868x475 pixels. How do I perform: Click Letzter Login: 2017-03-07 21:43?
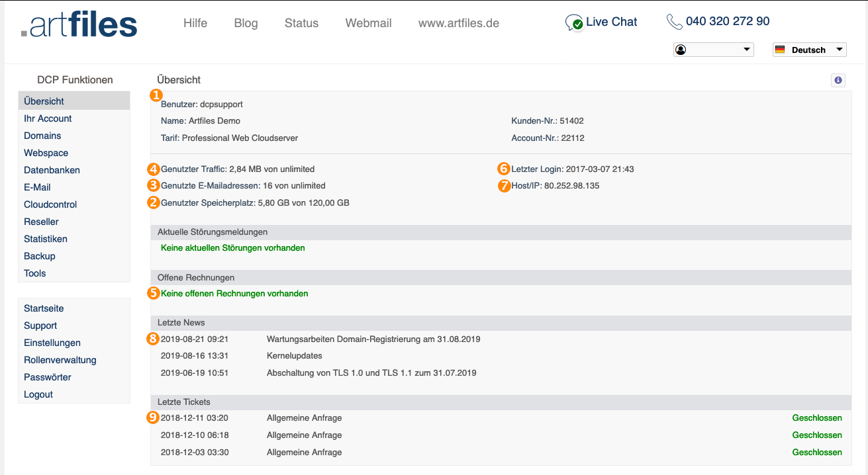point(573,169)
